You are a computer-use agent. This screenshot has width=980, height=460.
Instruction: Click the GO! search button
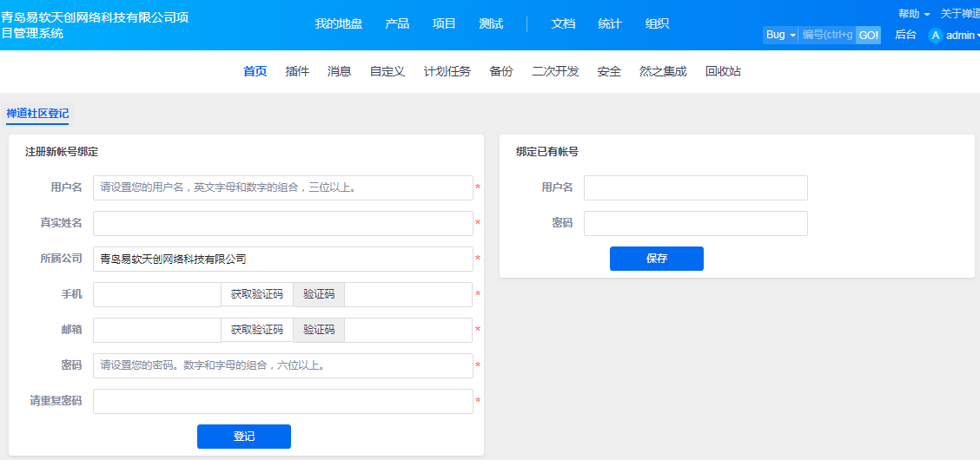[x=868, y=35]
